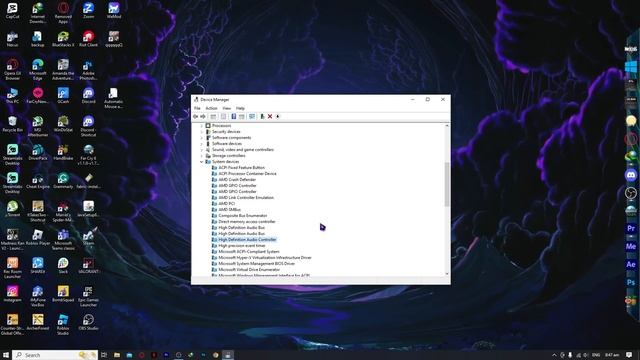Select Composite Bus Enumerator

(242, 216)
